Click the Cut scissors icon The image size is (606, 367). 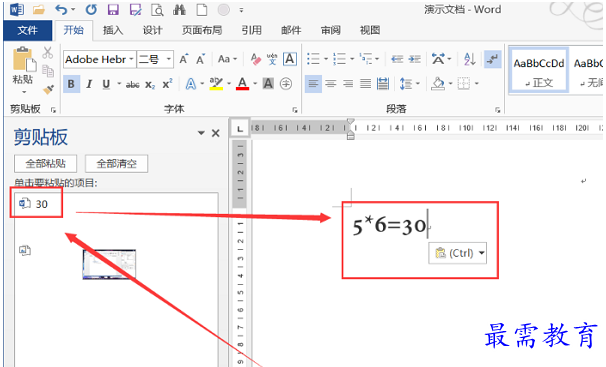pos(48,53)
